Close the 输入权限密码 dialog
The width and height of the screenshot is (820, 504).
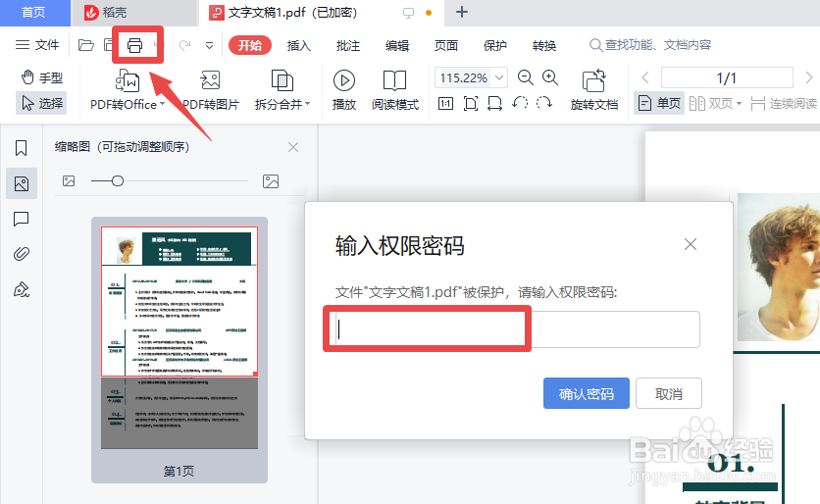tap(691, 244)
